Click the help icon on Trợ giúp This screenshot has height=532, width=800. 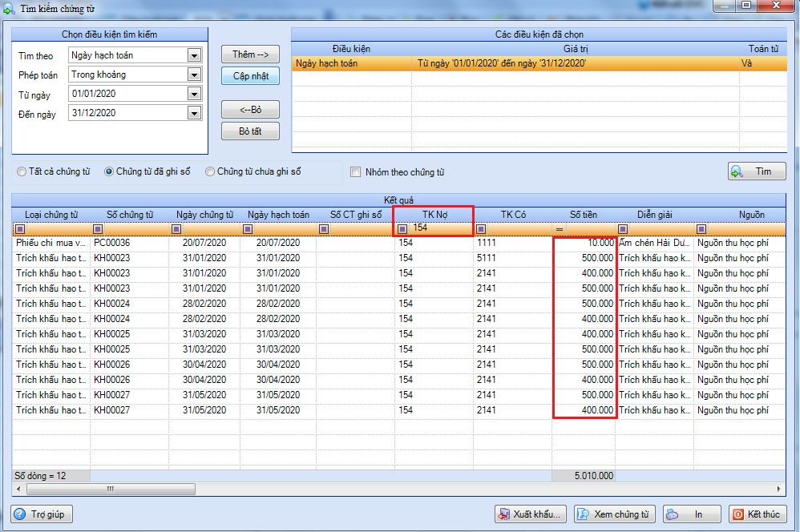pyautogui.click(x=19, y=514)
